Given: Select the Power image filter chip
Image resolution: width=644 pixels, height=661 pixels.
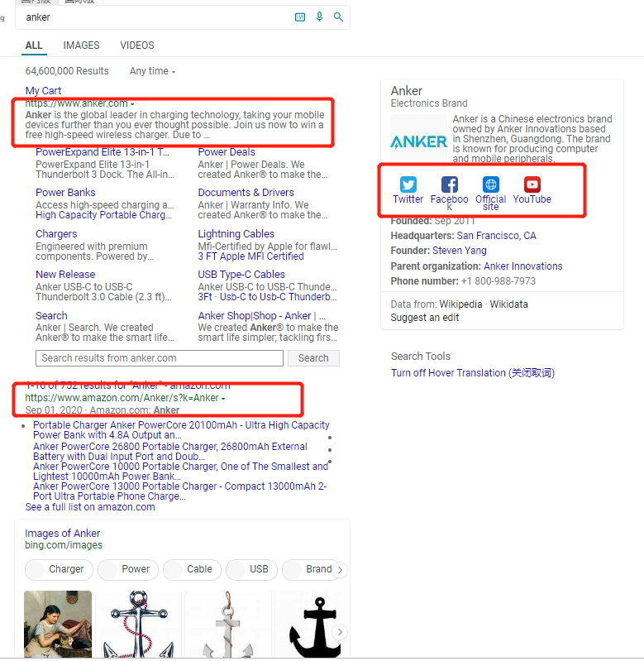Looking at the screenshot, I should point(127,569).
